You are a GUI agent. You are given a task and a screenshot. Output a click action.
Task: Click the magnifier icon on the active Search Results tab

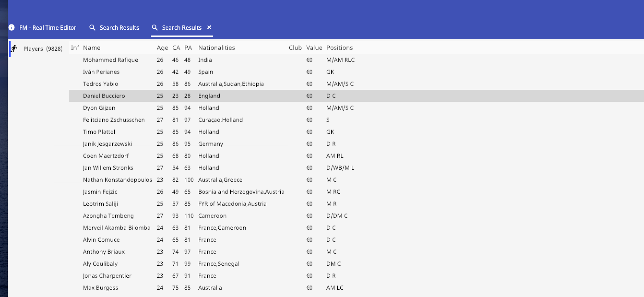[x=155, y=28]
